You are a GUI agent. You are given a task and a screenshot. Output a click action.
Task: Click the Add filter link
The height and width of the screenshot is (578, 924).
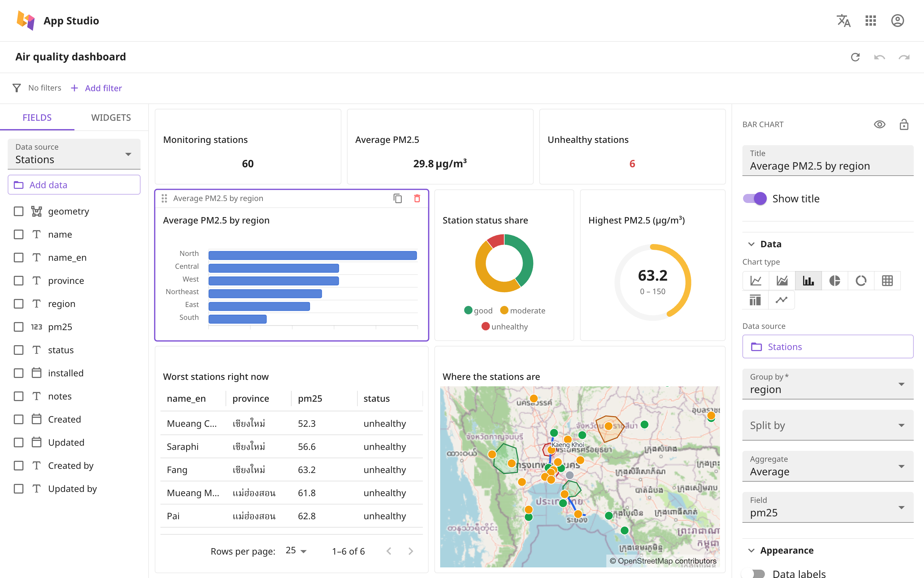96,88
